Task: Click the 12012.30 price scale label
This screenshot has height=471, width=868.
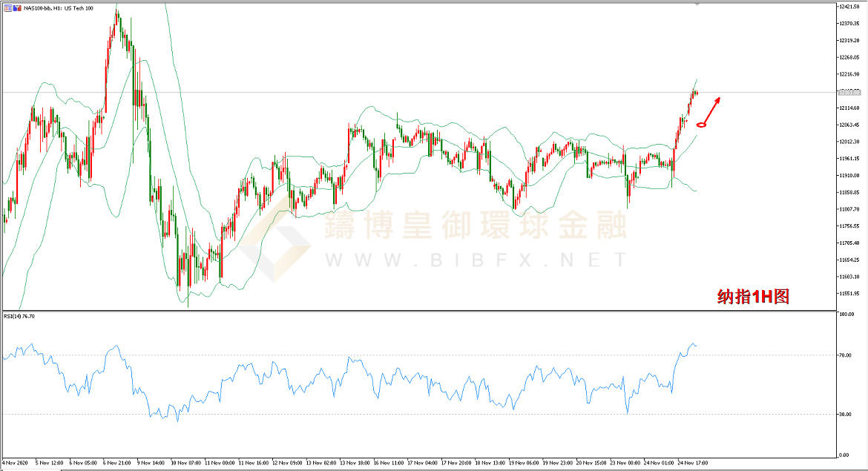Action: [848, 142]
